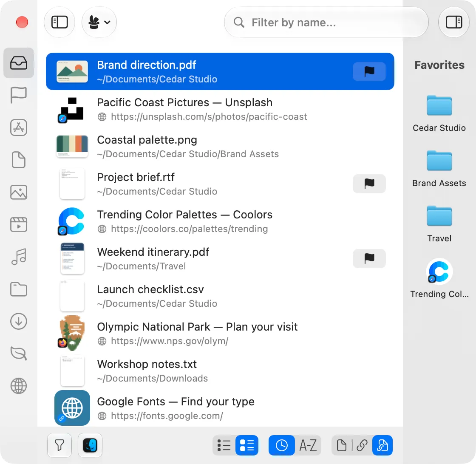Image resolution: width=476 pixels, height=464 pixels.
Task: Click the National Park Service arrowhead icon
Action: click(x=72, y=333)
